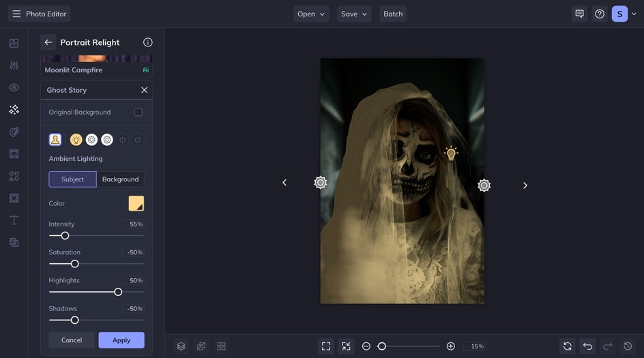Switch to the Background lighting tab

click(x=120, y=179)
